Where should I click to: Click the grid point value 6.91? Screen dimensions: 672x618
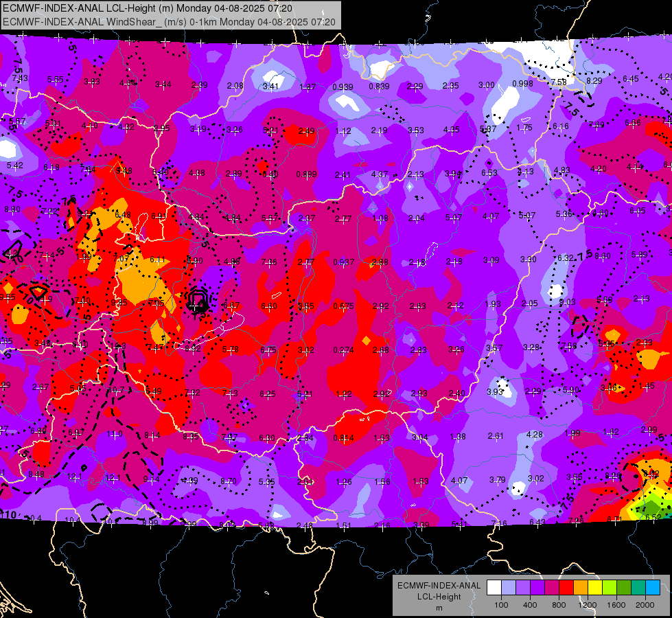point(159,216)
